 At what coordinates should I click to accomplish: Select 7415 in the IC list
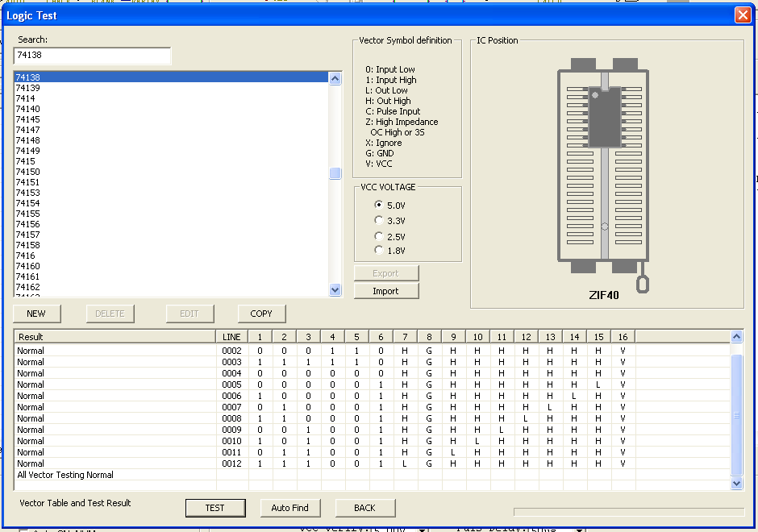coord(172,161)
